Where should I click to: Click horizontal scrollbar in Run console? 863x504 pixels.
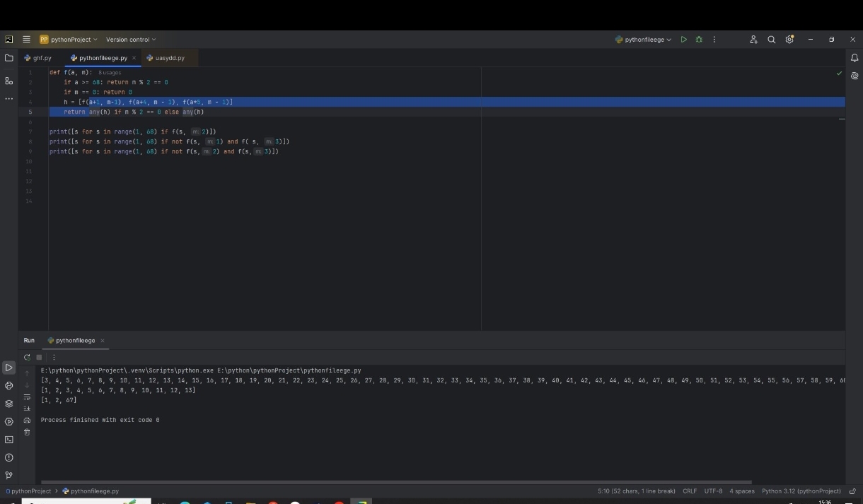point(396,482)
